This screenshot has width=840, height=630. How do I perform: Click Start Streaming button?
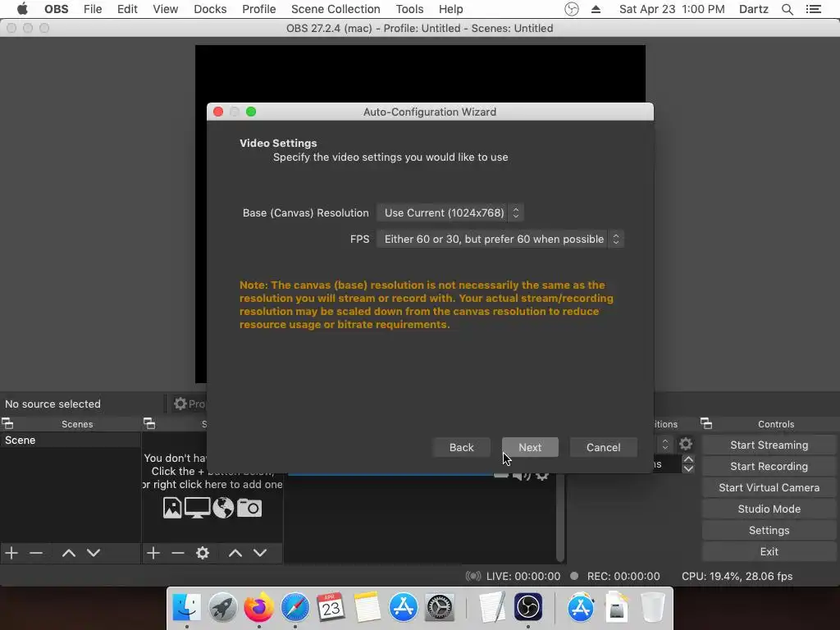(x=769, y=445)
